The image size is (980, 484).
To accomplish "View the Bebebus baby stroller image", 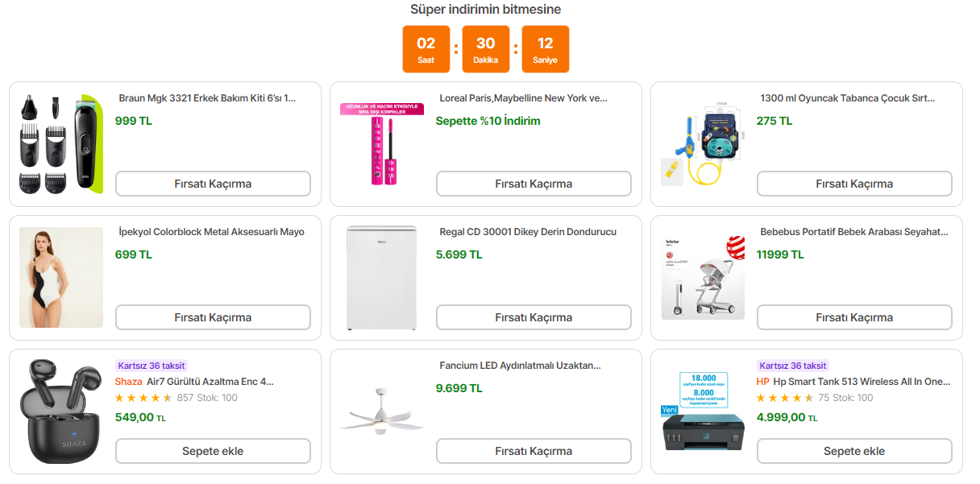I will (x=703, y=277).
